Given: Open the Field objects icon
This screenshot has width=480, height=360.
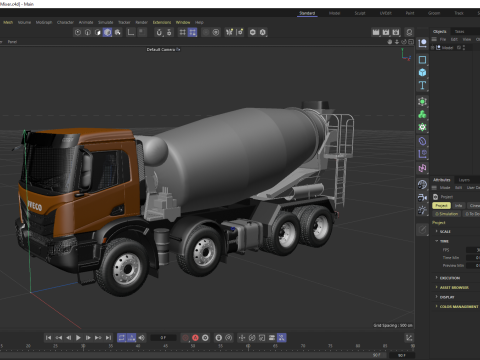Looking at the screenshot, I should coord(422,154).
